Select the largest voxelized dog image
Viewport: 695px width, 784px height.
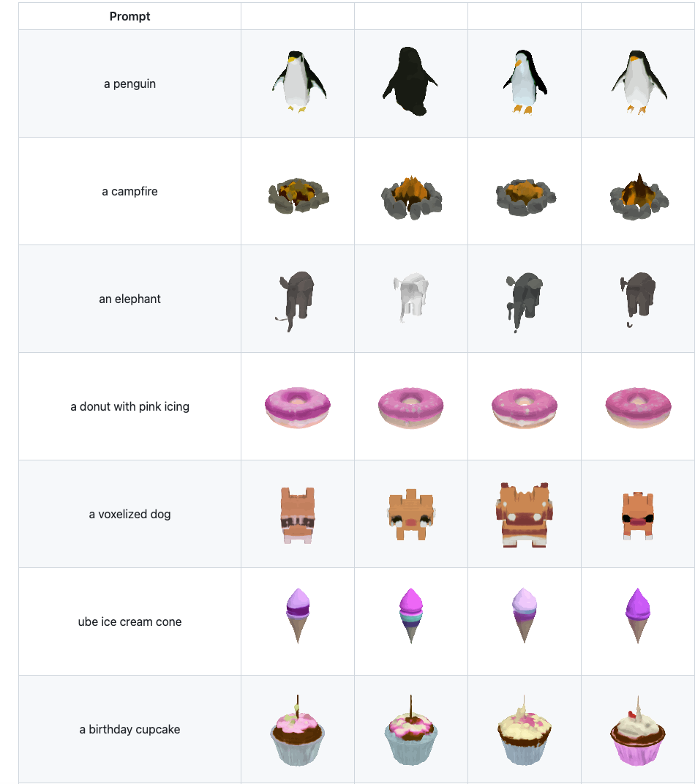point(524,515)
